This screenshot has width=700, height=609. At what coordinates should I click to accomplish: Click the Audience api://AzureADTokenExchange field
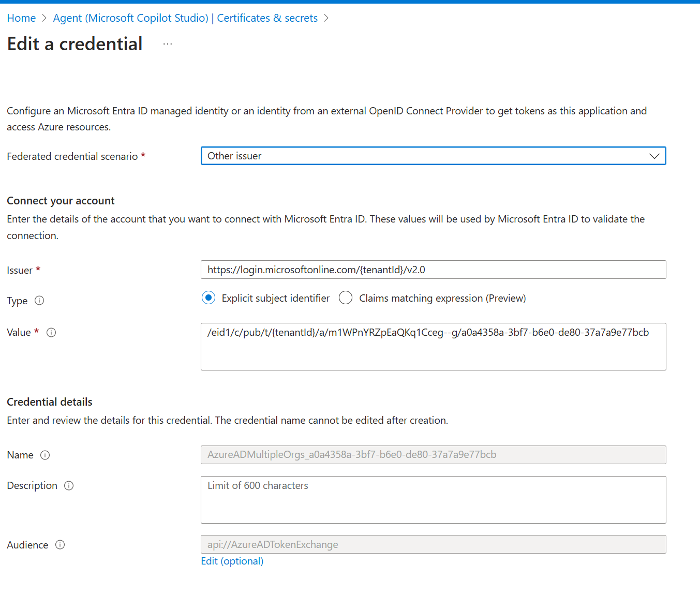coord(433,545)
